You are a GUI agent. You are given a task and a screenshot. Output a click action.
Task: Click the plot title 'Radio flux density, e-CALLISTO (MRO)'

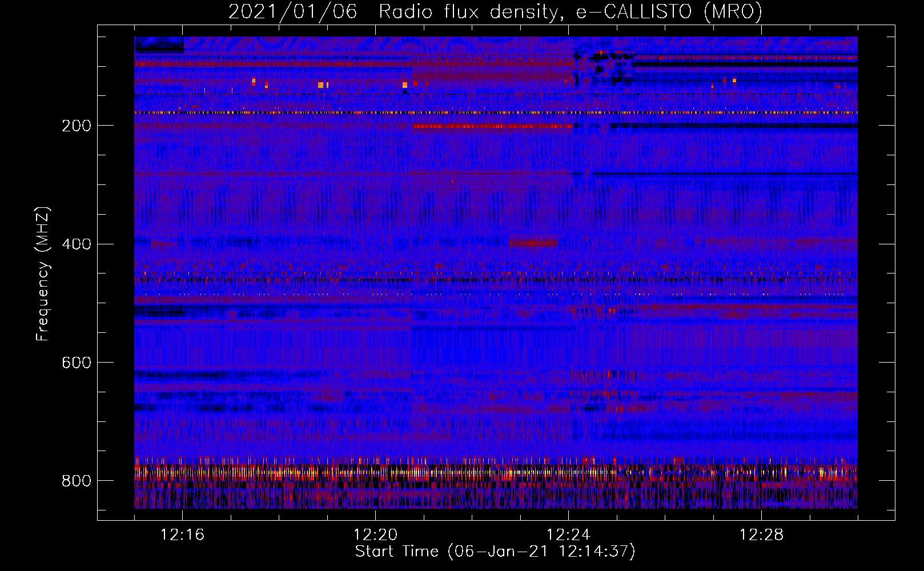(x=570, y=11)
